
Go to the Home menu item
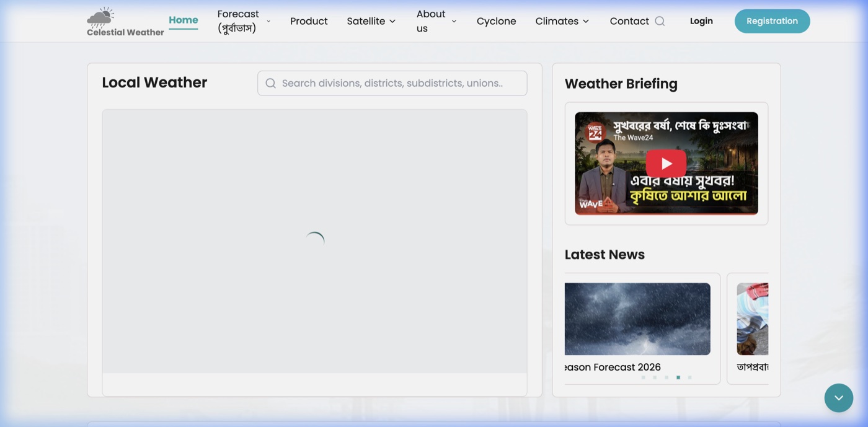coord(184,20)
